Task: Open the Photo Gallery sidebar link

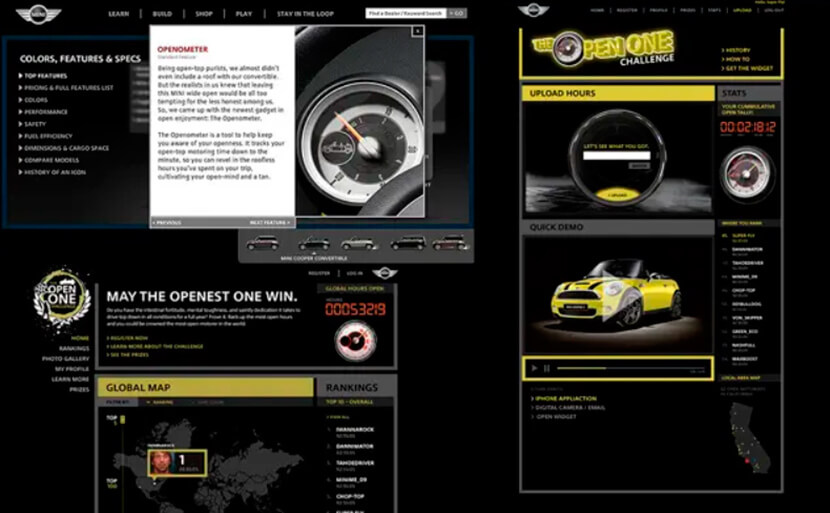Action: point(66,359)
